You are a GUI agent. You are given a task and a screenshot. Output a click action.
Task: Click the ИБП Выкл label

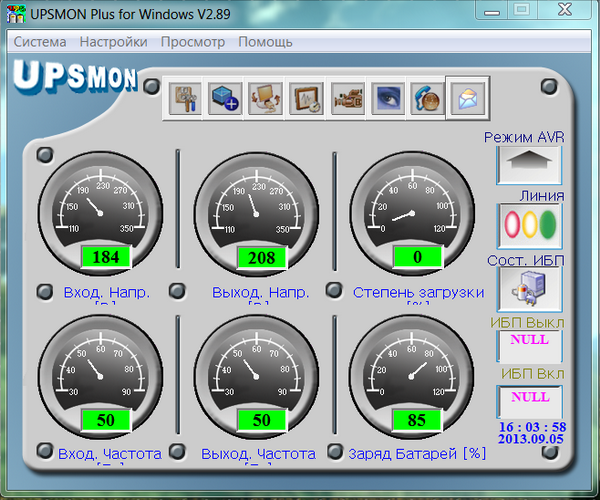point(527,323)
